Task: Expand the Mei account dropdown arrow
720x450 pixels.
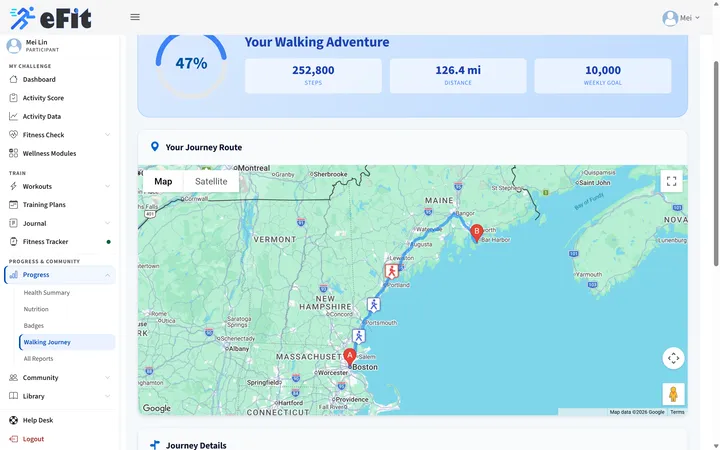Action: pos(697,18)
